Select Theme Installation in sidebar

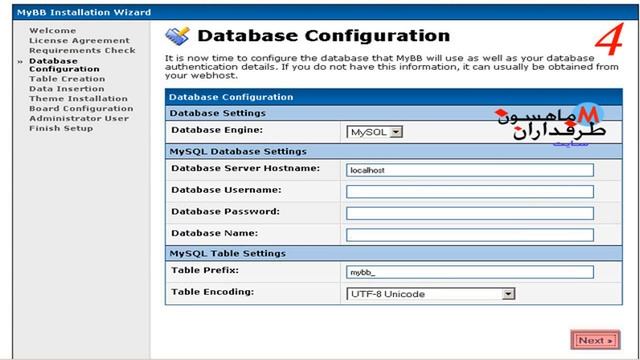[x=78, y=98]
